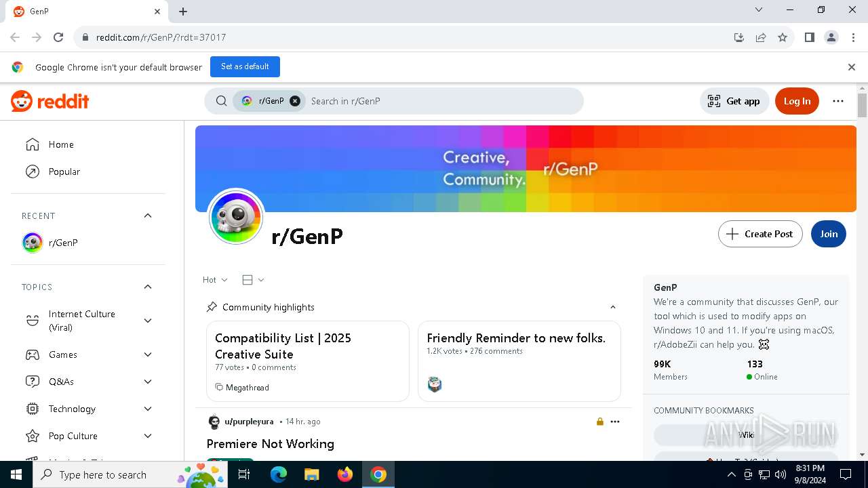Image resolution: width=868 pixels, height=488 pixels.
Task: Open the Chrome profile icon
Action: pyautogui.click(x=831, y=37)
